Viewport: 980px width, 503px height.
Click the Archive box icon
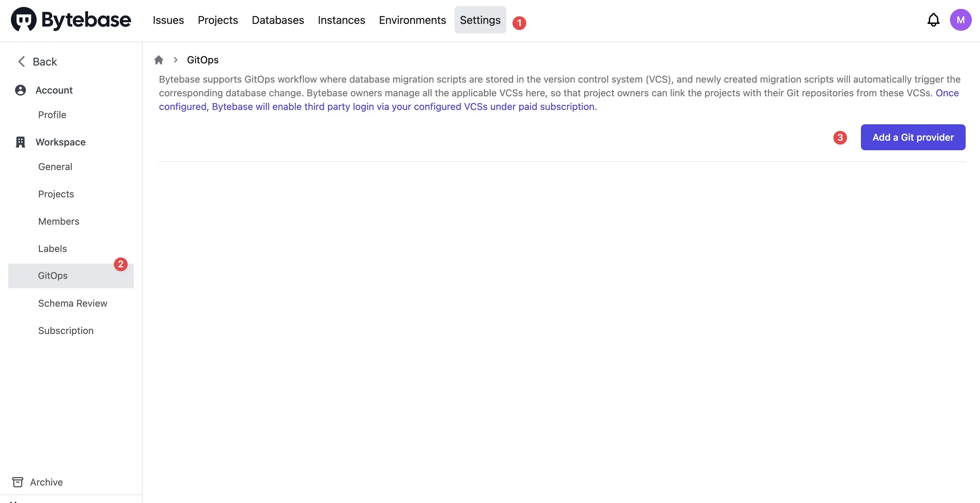click(x=17, y=482)
